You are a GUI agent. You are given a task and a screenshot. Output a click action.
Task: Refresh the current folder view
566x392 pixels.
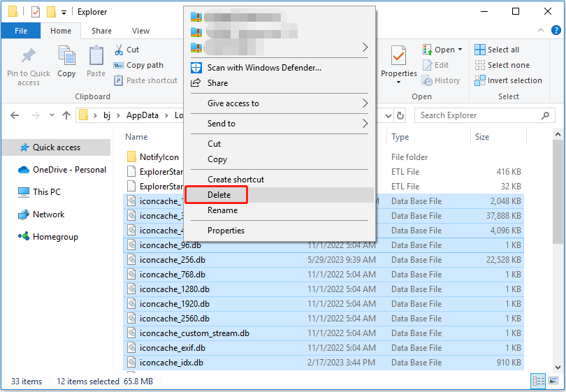[400, 115]
